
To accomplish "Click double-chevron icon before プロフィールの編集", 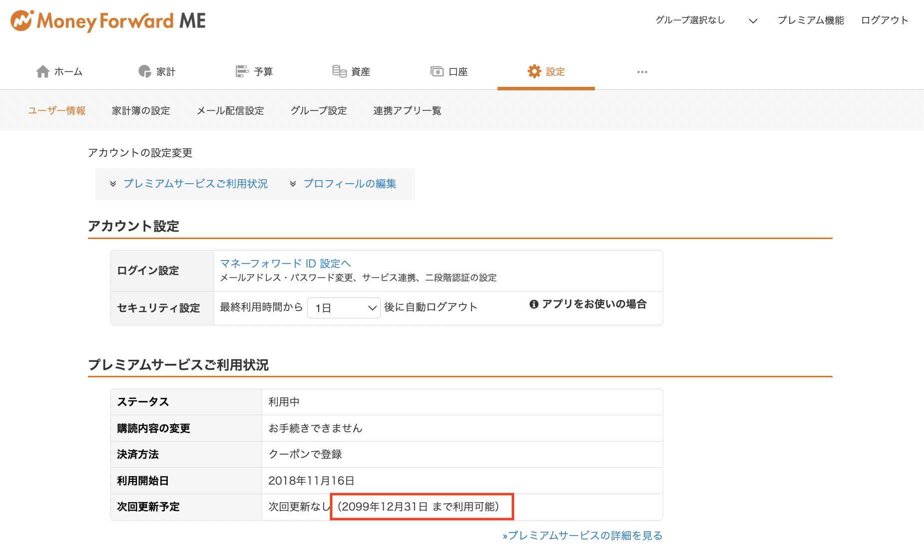I will pyautogui.click(x=293, y=184).
